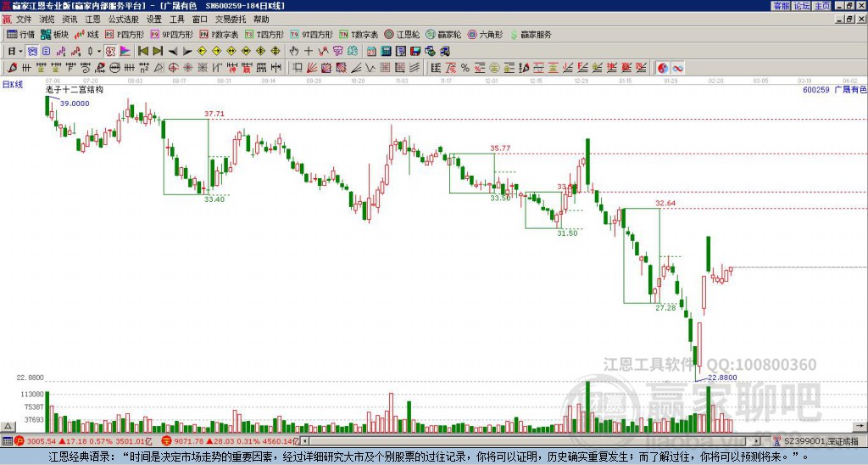The width and height of the screenshot is (868, 465).
Task: Select the hand pan tool
Action: pyautogui.click(x=293, y=51)
